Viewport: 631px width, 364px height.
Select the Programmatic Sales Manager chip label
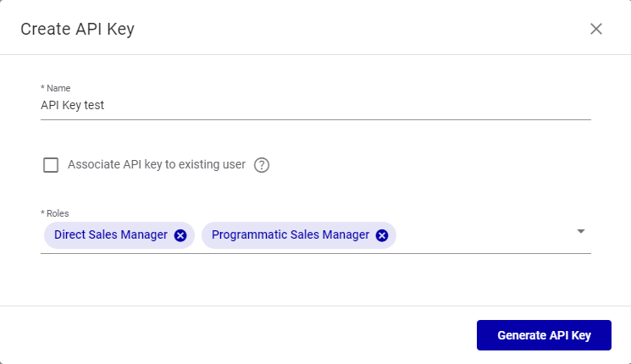(291, 235)
